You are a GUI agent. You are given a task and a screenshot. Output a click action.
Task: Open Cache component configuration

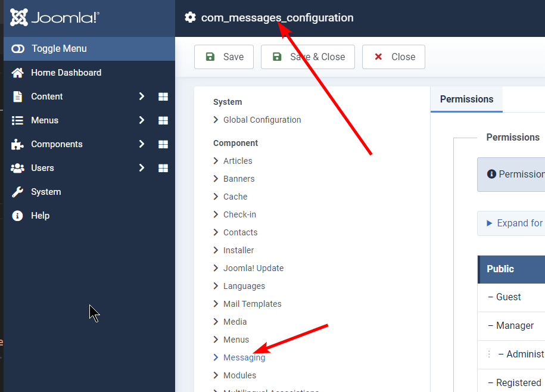click(235, 197)
